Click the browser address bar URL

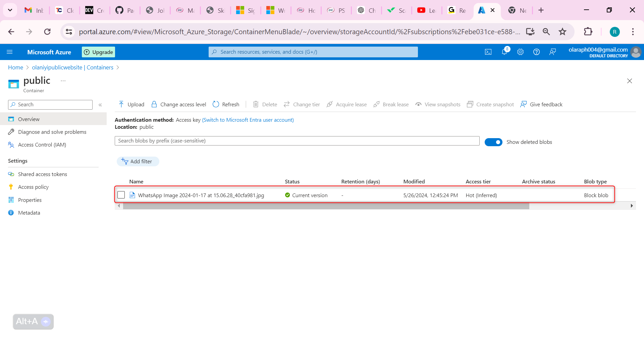pyautogui.click(x=300, y=32)
